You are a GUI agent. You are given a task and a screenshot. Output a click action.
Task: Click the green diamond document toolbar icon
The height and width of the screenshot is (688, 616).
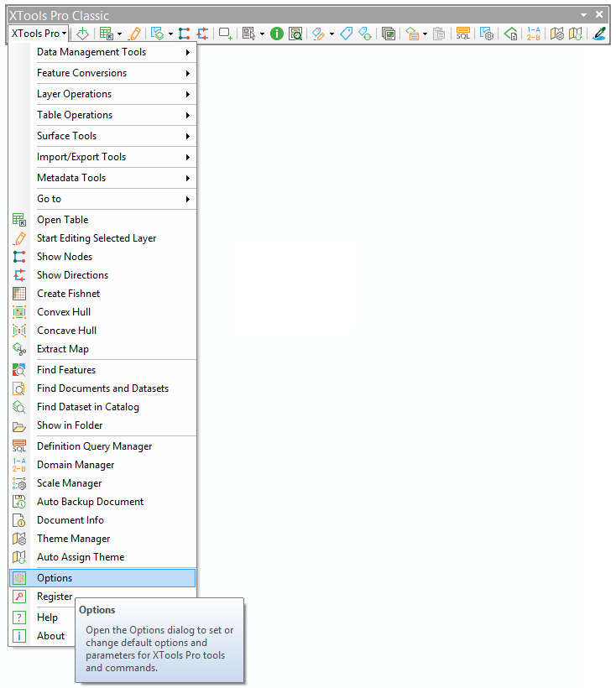[x=510, y=34]
